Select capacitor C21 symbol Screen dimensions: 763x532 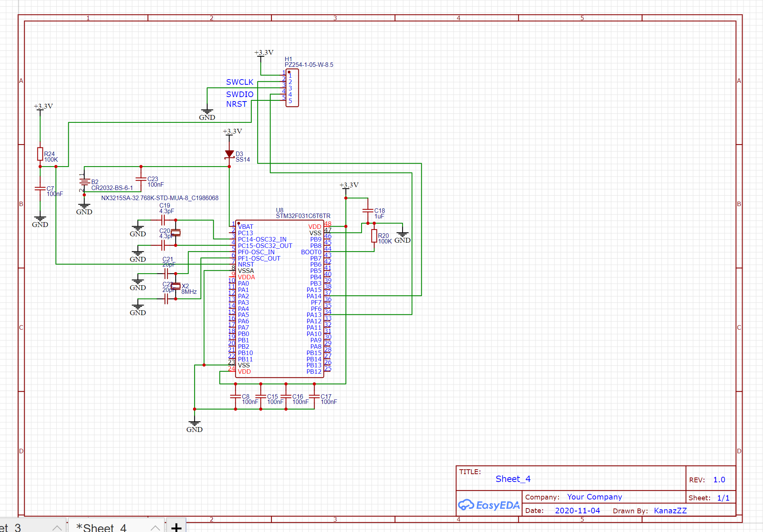click(166, 274)
